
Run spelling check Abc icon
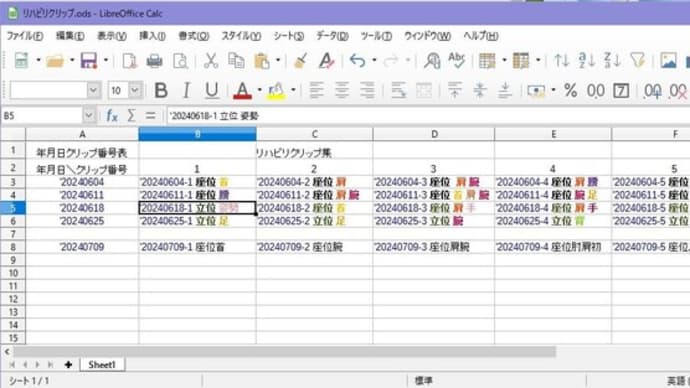(x=457, y=60)
